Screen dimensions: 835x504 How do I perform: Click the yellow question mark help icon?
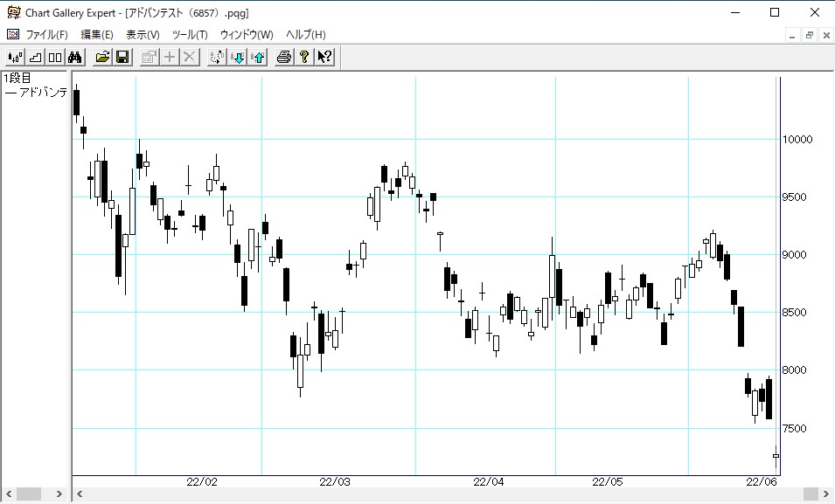(x=304, y=58)
